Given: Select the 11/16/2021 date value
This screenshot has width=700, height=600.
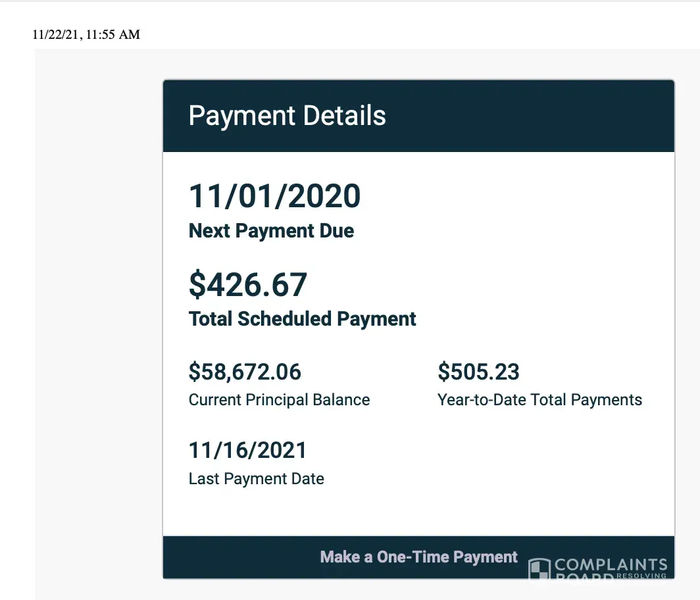Looking at the screenshot, I should pyautogui.click(x=247, y=451).
